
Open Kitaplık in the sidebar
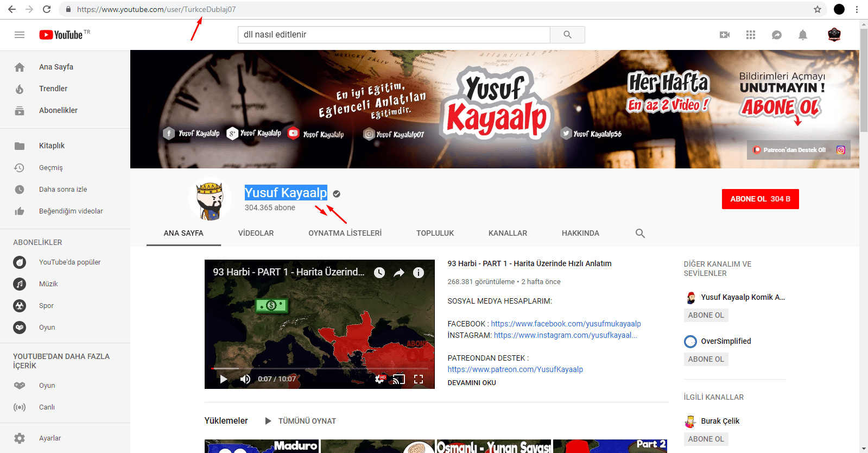(65, 146)
